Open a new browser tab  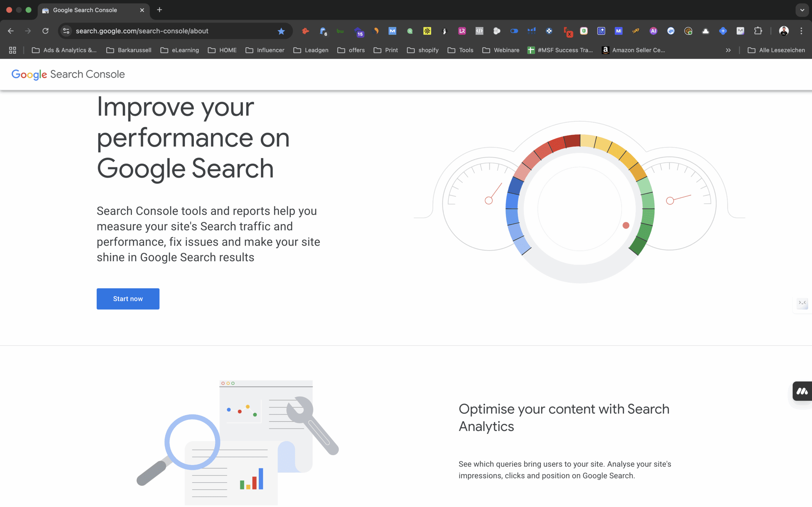coord(159,10)
